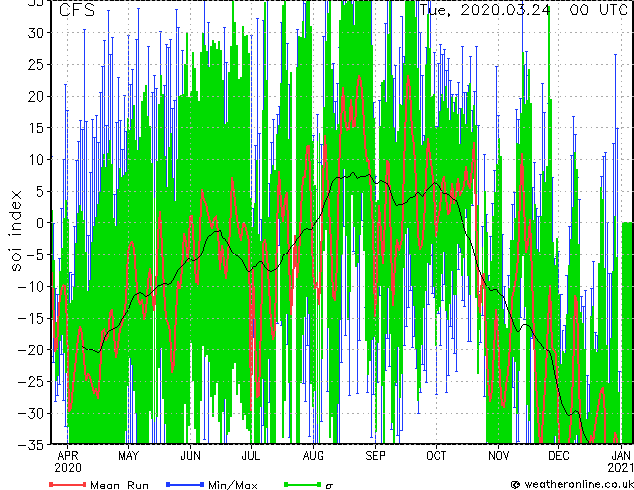
Task: Click the "JUL" month label
Action: pos(251,456)
